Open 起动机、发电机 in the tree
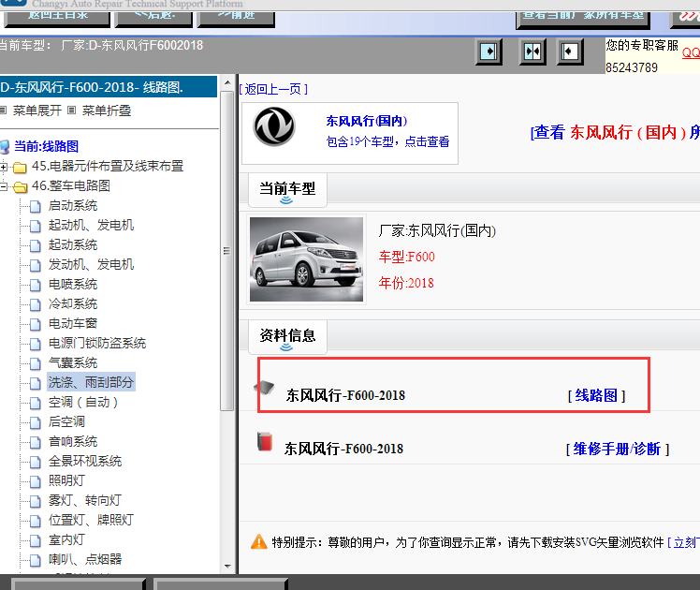This screenshot has height=590, width=700. (x=91, y=225)
